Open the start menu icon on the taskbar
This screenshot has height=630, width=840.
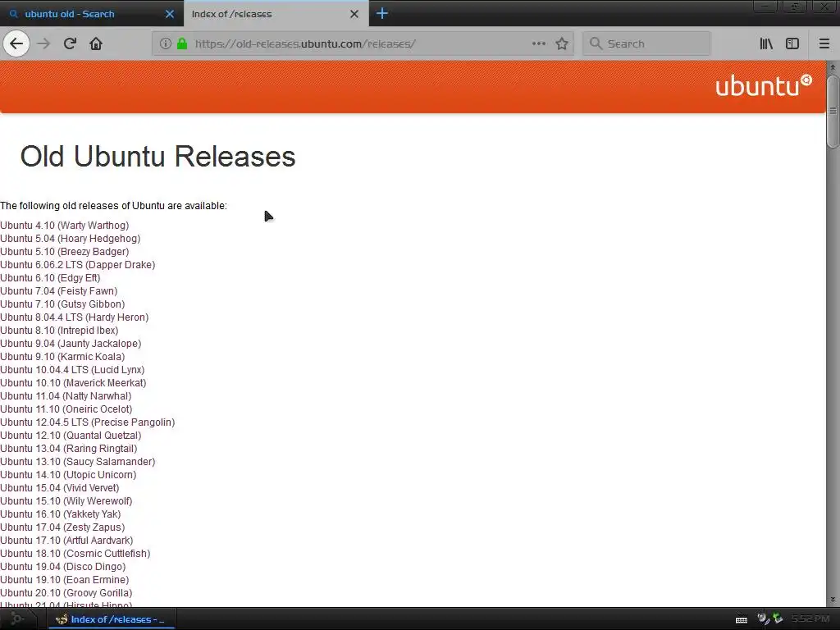point(16,619)
